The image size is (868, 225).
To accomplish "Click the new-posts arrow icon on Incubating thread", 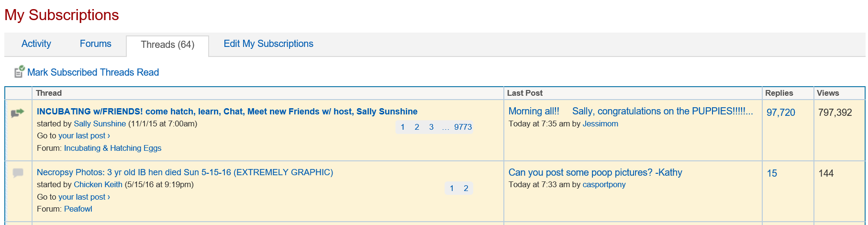I will coord(17,113).
